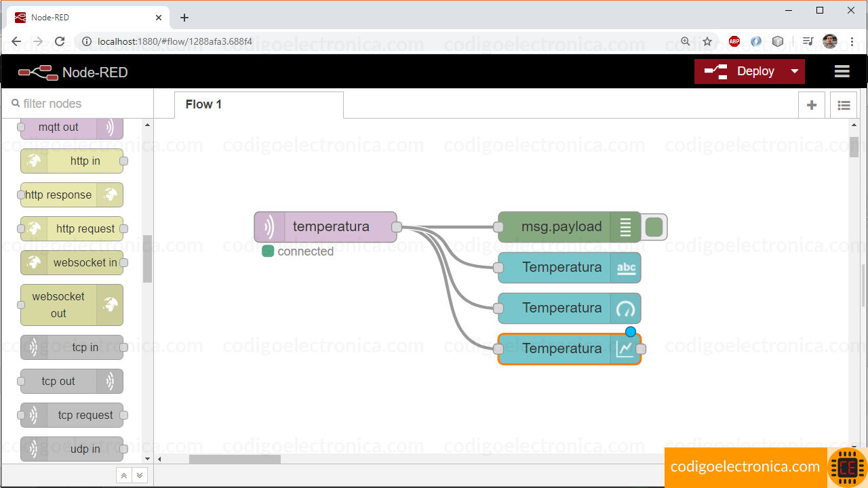Bookmark this page with the star icon
The image size is (868, 488).
click(707, 41)
